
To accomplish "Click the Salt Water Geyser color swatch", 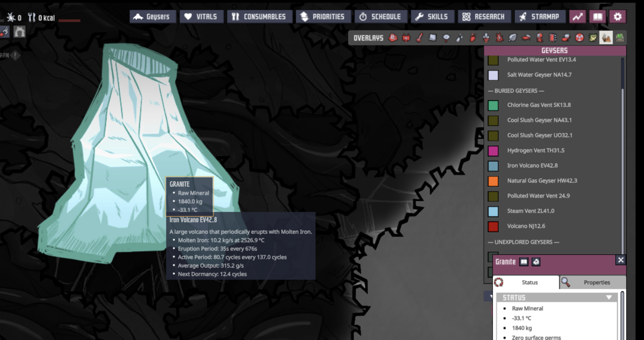I will pos(493,75).
